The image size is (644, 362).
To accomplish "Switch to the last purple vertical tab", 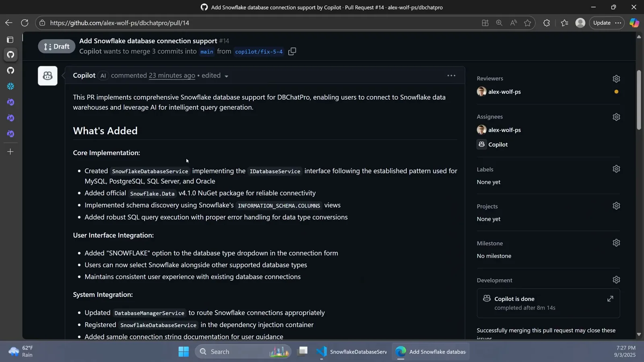I will pos(10,134).
